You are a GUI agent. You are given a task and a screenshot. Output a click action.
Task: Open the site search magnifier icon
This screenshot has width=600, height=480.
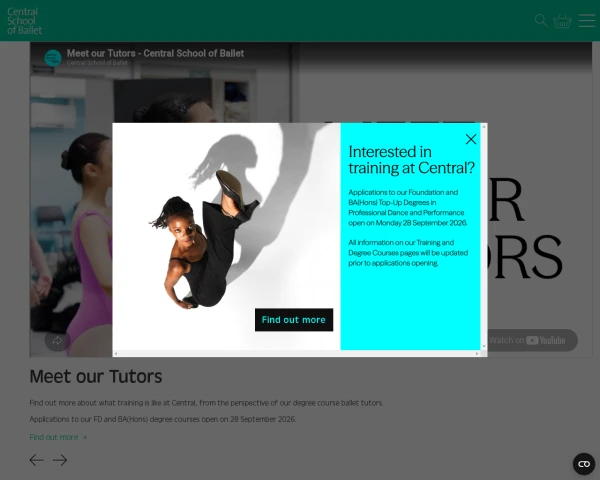point(541,20)
